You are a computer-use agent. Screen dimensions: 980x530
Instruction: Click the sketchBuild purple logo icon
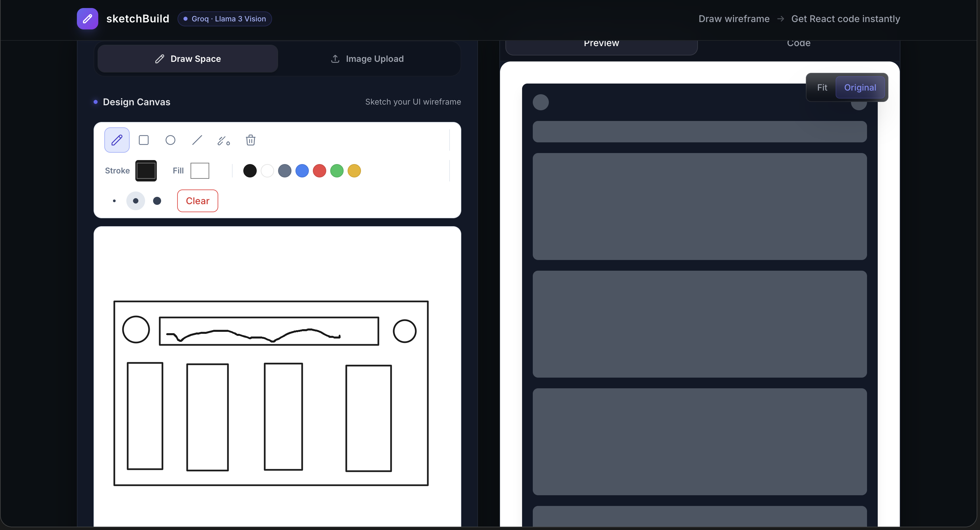point(88,19)
